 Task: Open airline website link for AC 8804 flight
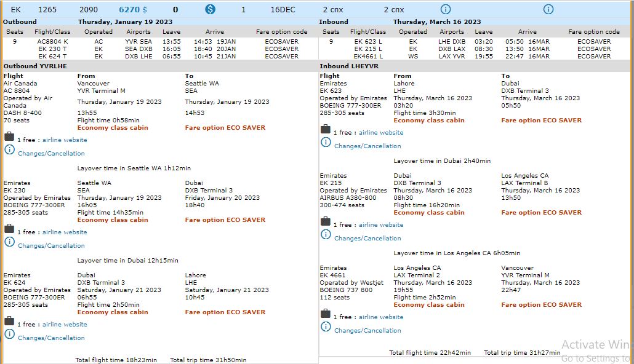65,140
